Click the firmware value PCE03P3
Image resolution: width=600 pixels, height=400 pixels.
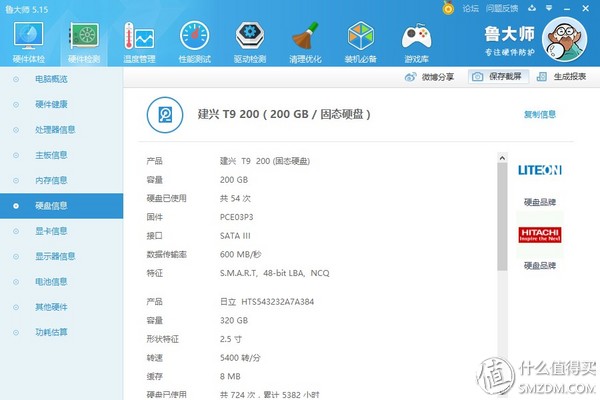pos(236,217)
